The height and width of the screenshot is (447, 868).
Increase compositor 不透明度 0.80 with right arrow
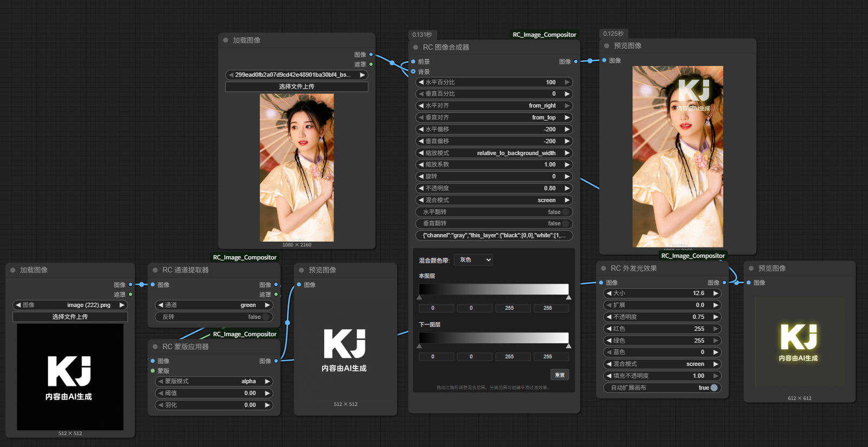567,189
